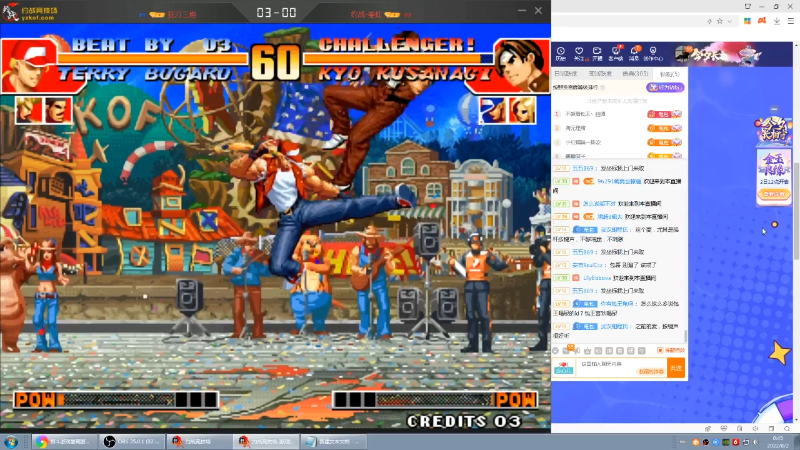Click the help question mark beside ranking title
This screenshot has height=450, width=800.
(603, 88)
